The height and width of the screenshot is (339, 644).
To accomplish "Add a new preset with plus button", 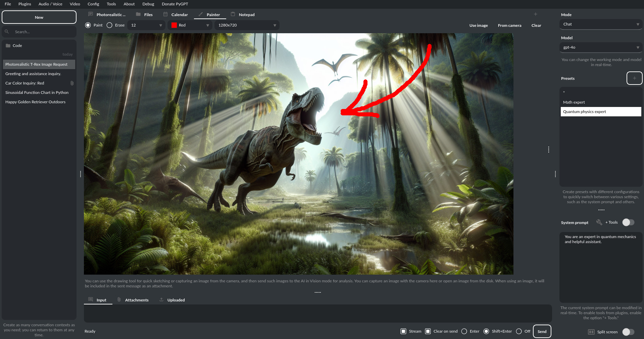I will (x=634, y=78).
